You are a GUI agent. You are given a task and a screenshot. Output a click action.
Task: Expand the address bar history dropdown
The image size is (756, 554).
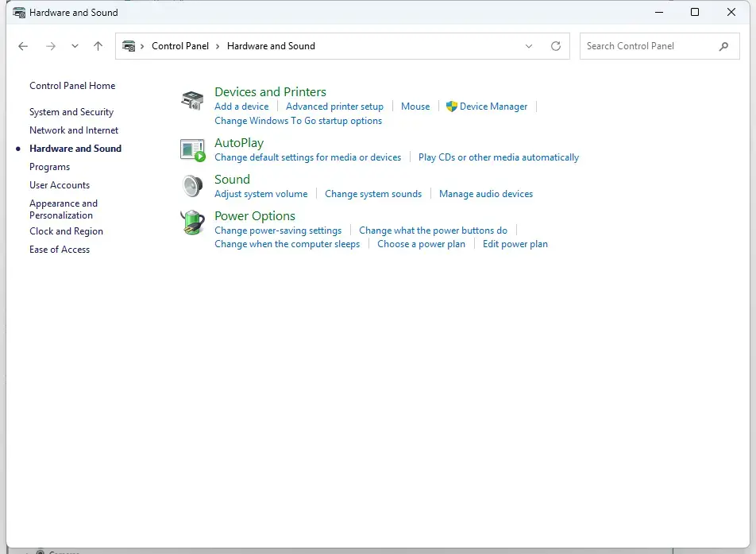pos(528,46)
